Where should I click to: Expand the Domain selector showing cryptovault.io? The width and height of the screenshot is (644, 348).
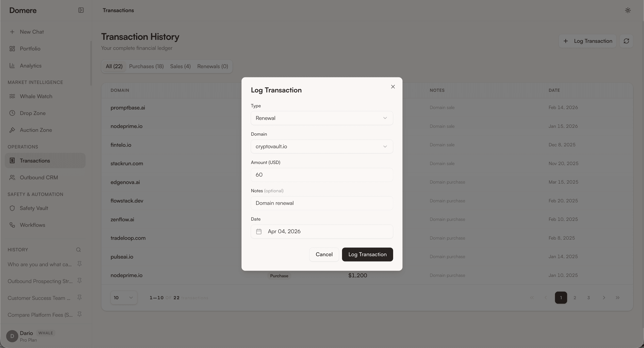tap(322, 147)
